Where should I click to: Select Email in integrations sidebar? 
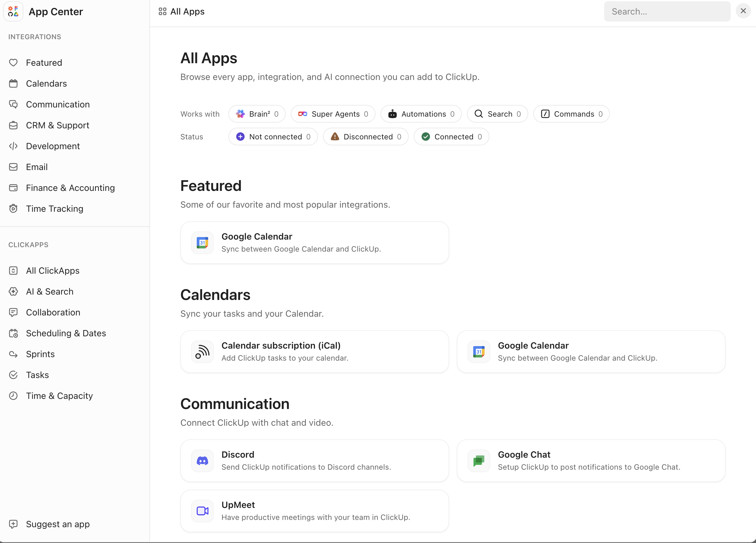tap(37, 167)
